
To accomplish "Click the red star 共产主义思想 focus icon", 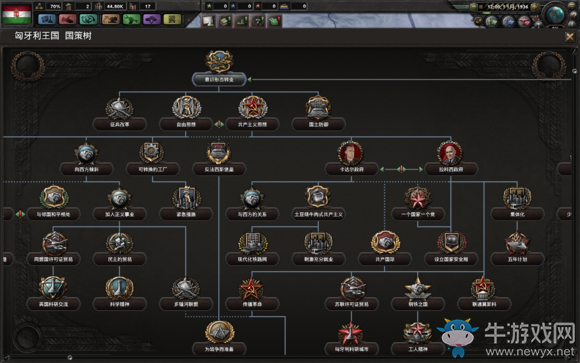I will click(x=253, y=107).
